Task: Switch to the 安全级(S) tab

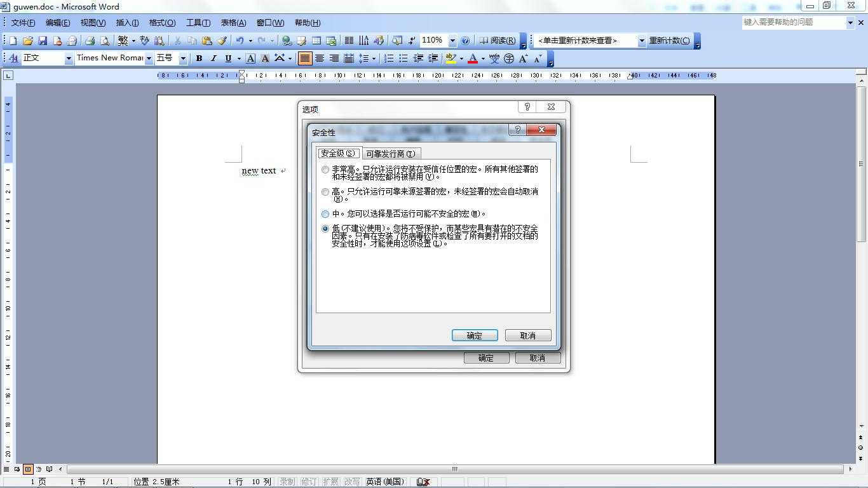Action: click(x=339, y=153)
